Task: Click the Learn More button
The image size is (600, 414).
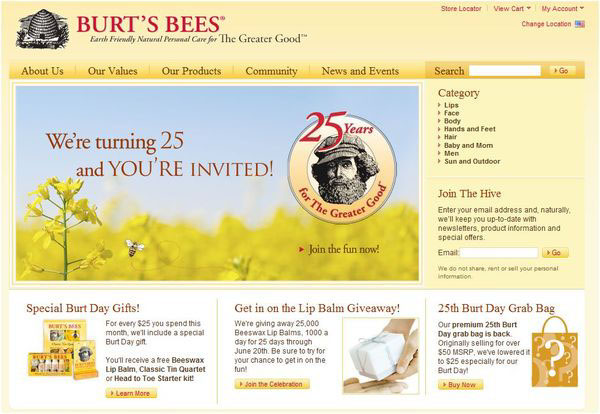Action: [131, 393]
